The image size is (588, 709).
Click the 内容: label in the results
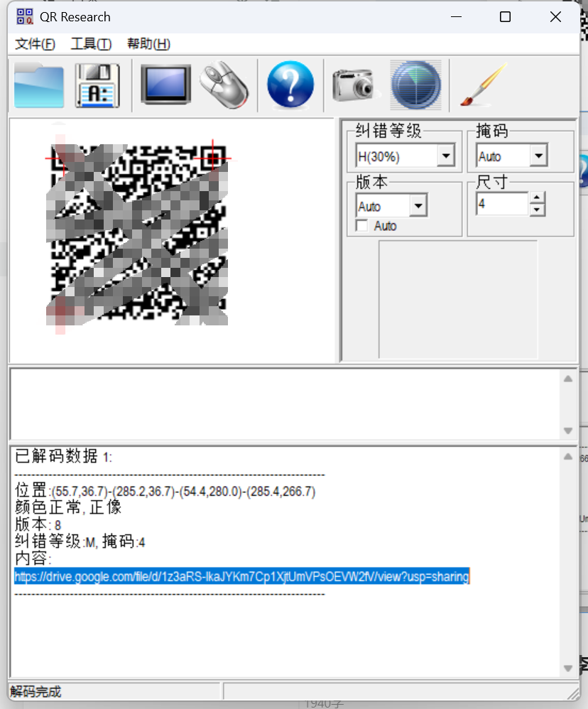(x=33, y=559)
